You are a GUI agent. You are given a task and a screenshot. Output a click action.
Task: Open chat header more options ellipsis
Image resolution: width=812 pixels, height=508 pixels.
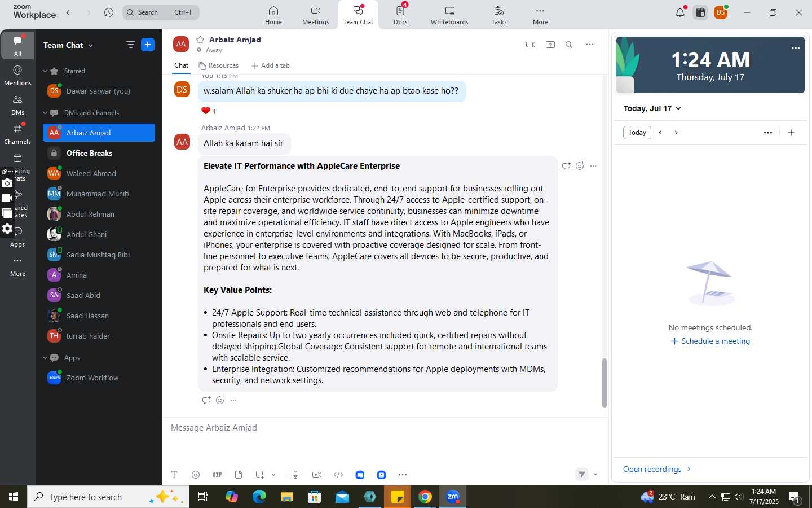pos(590,45)
